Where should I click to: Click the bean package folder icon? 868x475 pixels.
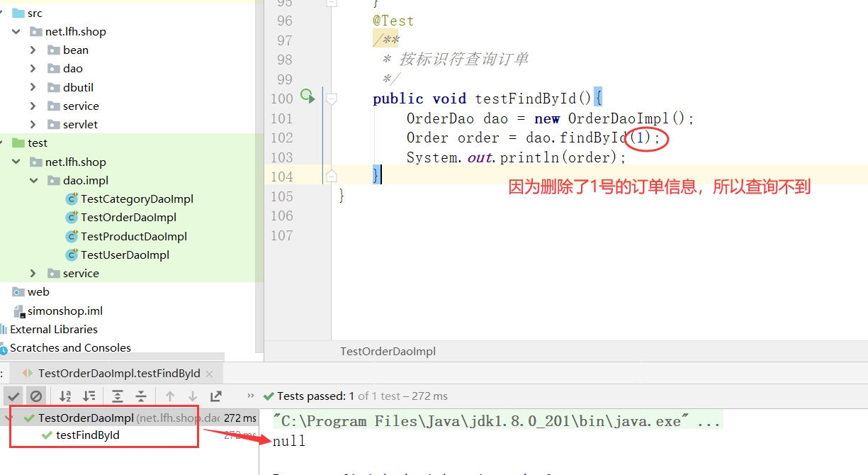tap(53, 50)
